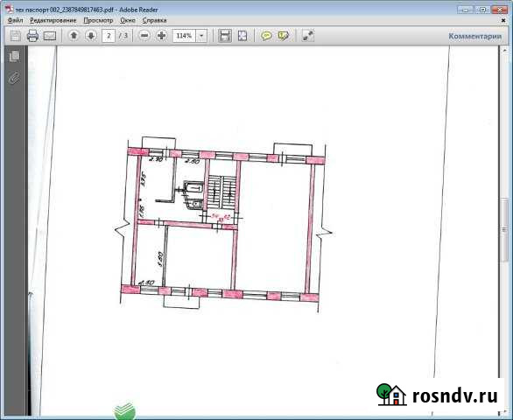Select fit width scrolling mode icon
Viewport: 513px width, 420px height.
pyautogui.click(x=225, y=35)
